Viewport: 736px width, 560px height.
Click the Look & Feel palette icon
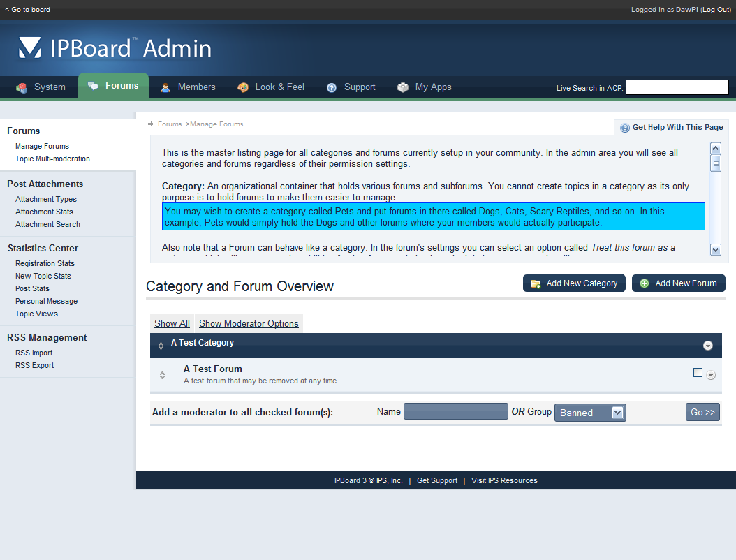coord(243,87)
